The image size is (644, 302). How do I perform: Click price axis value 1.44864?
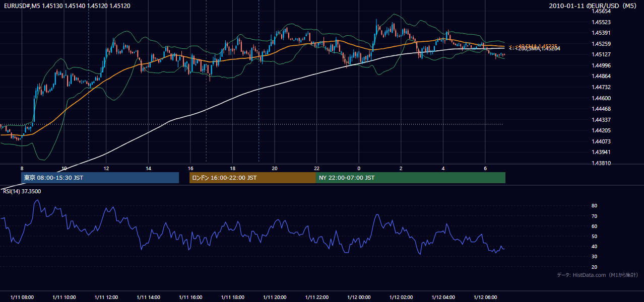tap(601, 76)
